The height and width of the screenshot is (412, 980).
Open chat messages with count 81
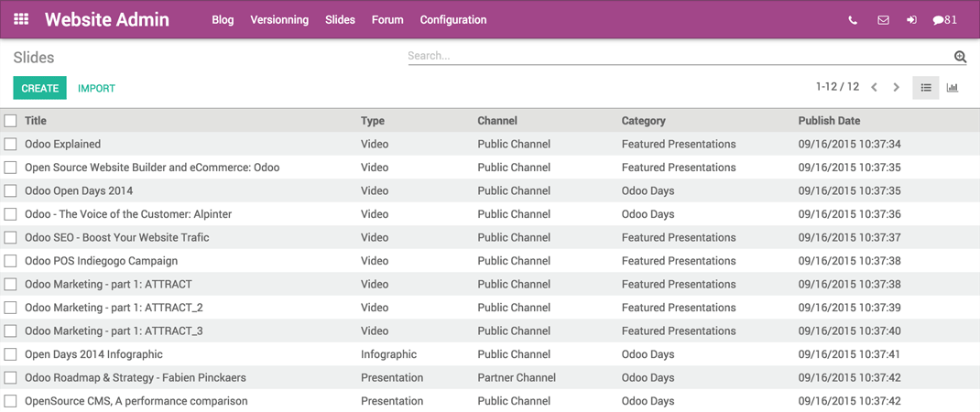pos(944,20)
